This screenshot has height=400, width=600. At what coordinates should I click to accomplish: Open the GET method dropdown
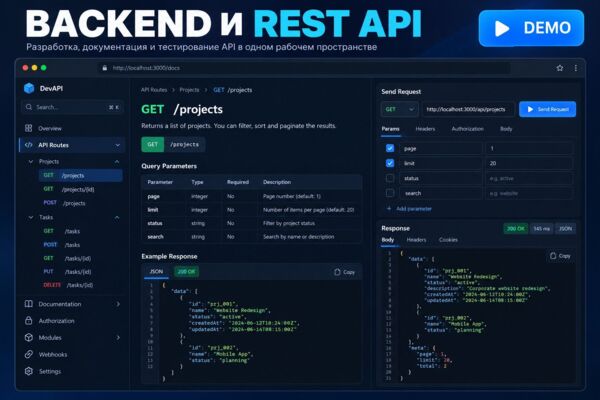[399, 109]
